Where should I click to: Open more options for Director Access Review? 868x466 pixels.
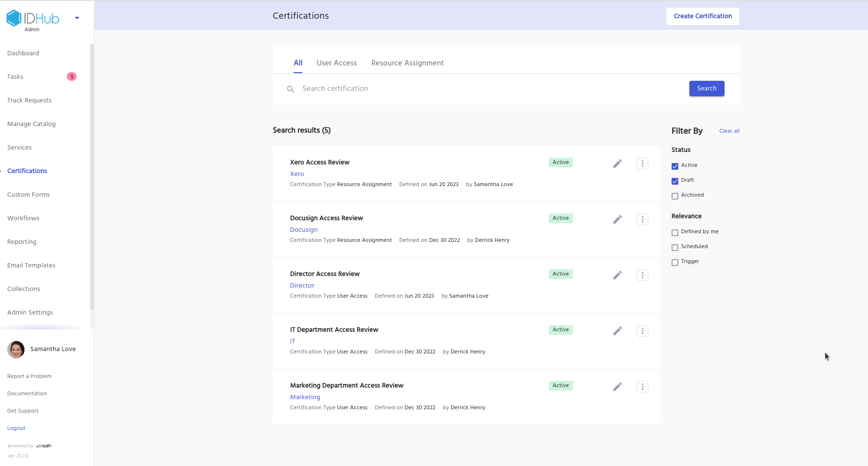[x=642, y=275]
